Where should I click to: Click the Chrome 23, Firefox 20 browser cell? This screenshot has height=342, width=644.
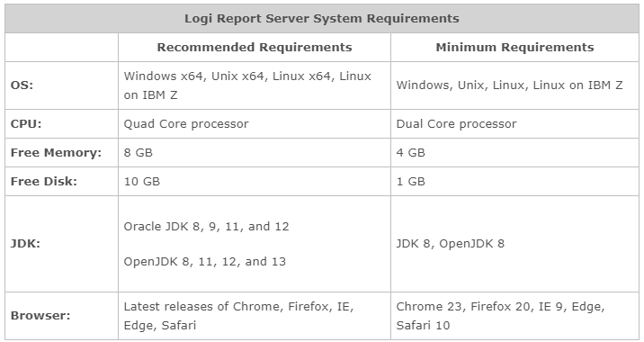click(514, 316)
